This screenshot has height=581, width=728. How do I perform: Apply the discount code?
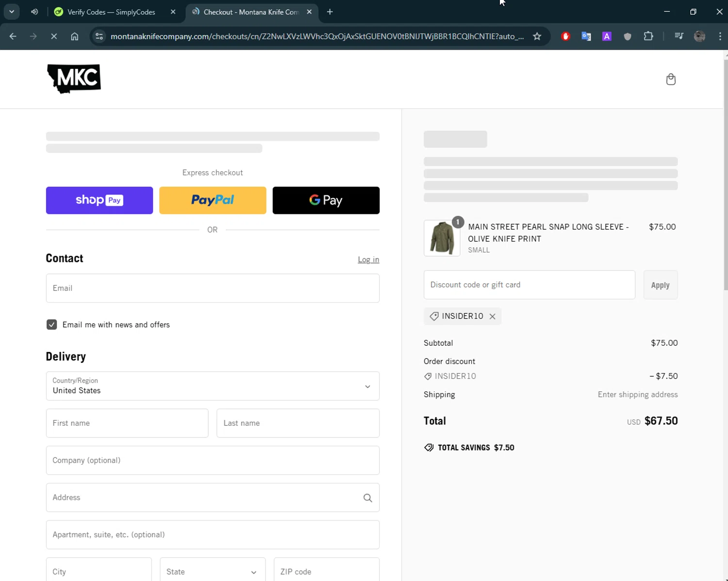pyautogui.click(x=661, y=285)
